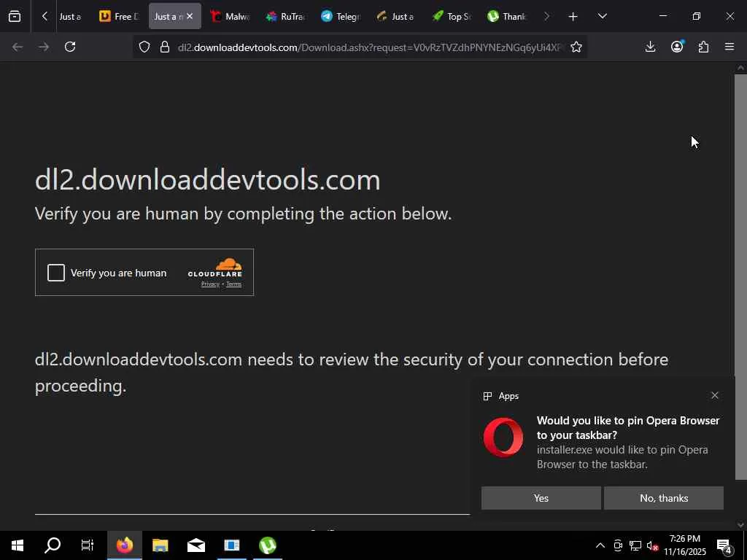Open the Extensions panel
This screenshot has width=747, height=560.
[703, 47]
